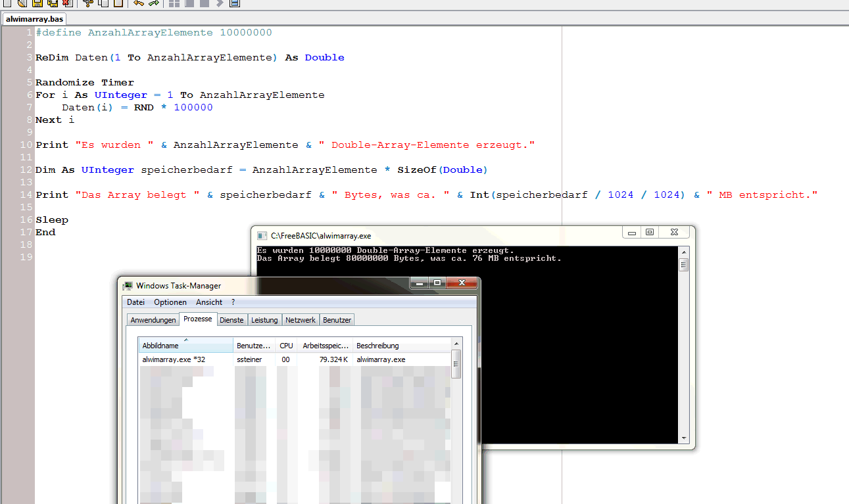Click the console window icon in alwimarray.exe title bar
Image resolution: width=849 pixels, height=504 pixels.
[x=262, y=235]
